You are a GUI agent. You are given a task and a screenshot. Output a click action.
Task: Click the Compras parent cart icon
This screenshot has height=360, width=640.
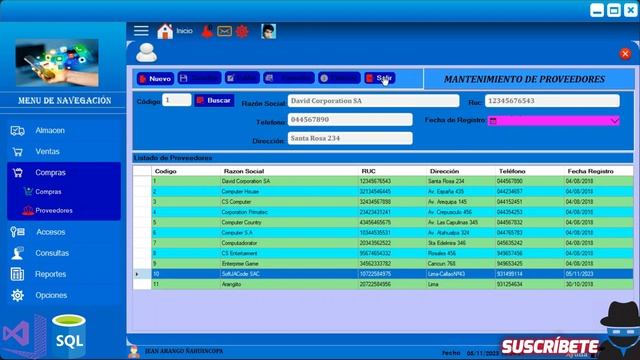pos(18,173)
